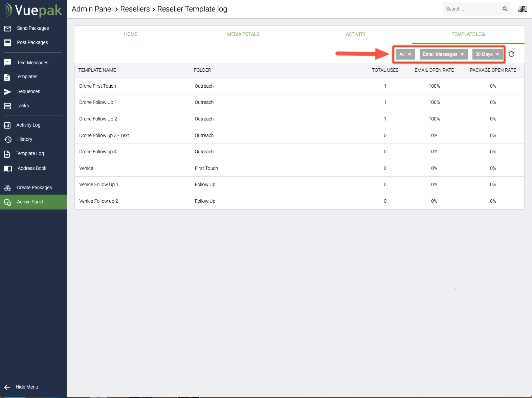The width and height of the screenshot is (532, 398).
Task: Click the History clock icon
Action: point(8,139)
